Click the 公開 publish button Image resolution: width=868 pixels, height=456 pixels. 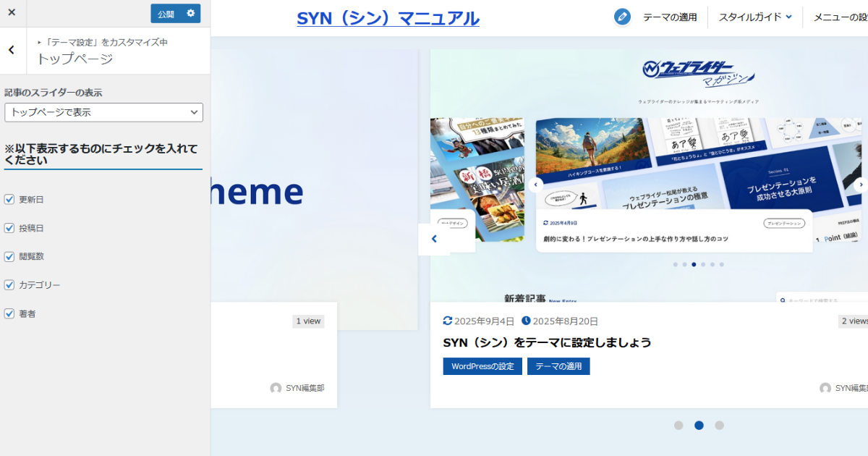point(166,14)
